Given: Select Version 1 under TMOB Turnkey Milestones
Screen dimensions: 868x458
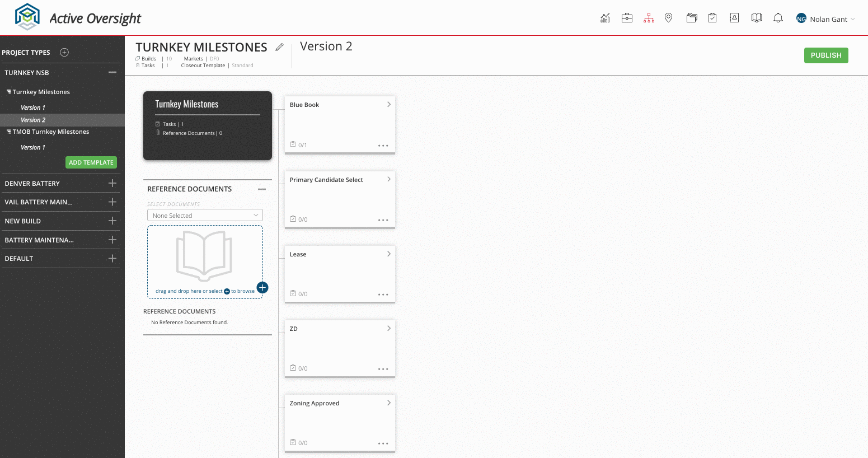Looking at the screenshot, I should (33, 147).
